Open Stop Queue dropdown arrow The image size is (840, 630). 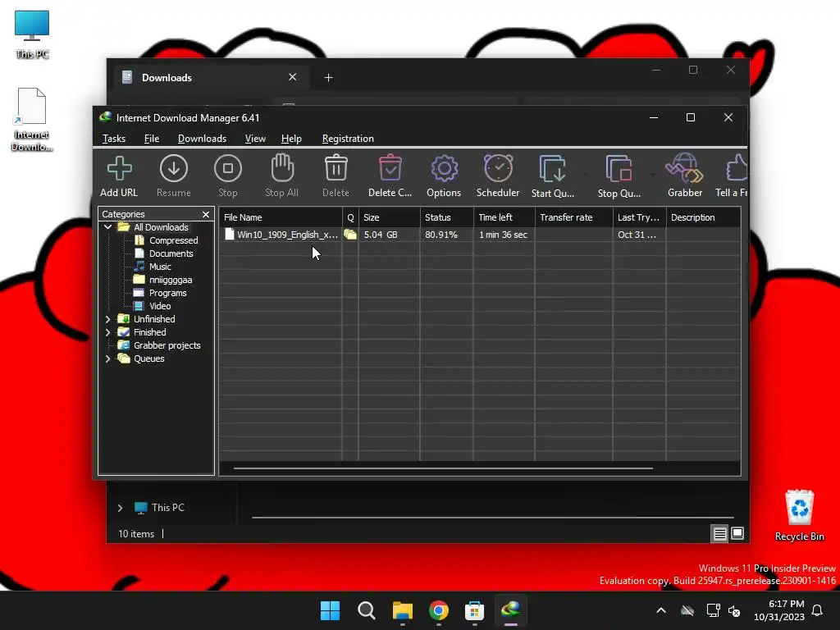click(x=652, y=175)
